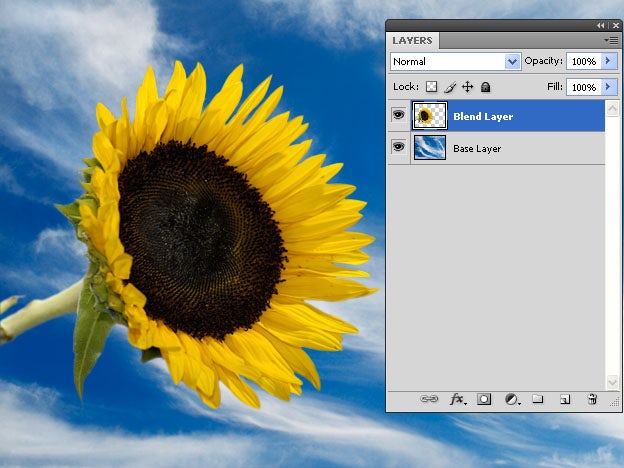
Task: Create a new layer
Action: [565, 399]
